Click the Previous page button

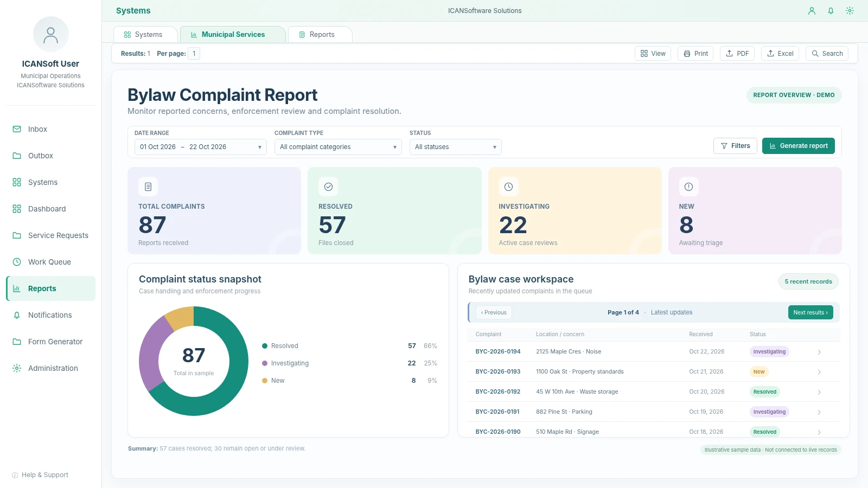point(494,312)
